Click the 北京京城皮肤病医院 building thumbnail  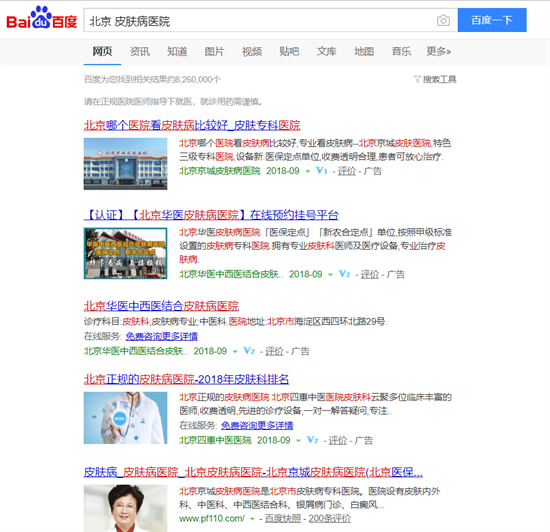coord(125,164)
